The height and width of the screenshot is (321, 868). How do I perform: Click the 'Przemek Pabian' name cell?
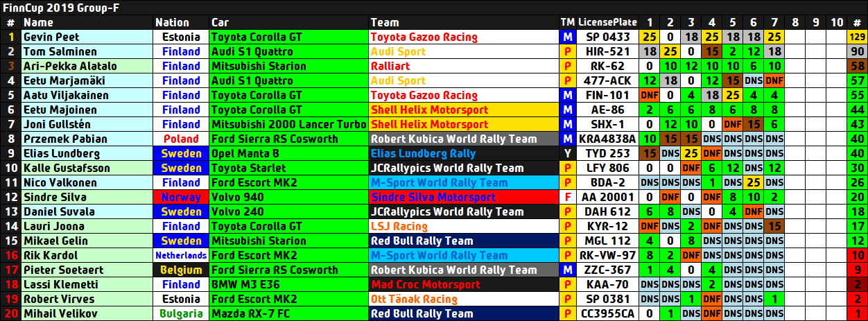87,139
